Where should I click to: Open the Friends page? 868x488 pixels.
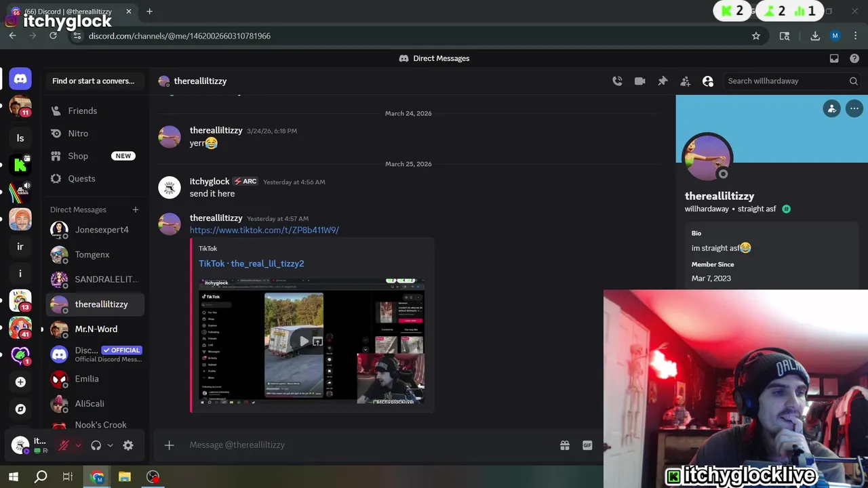pos(95,110)
